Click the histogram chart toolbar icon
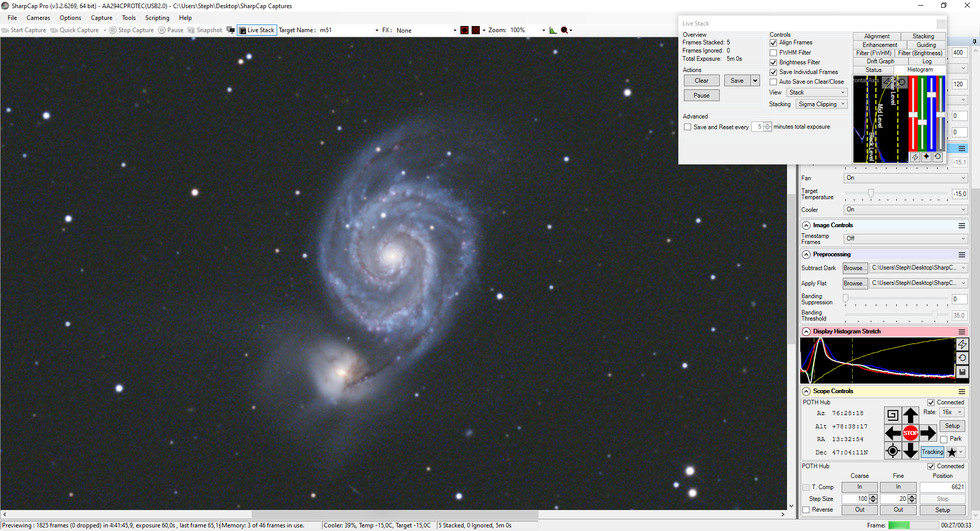This screenshot has width=980, height=531. point(553,30)
